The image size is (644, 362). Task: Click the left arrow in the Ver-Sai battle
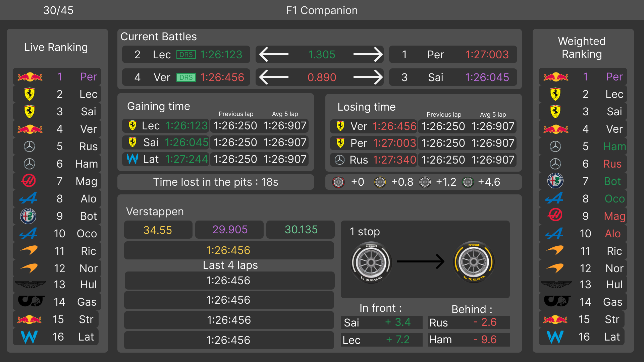point(274,77)
